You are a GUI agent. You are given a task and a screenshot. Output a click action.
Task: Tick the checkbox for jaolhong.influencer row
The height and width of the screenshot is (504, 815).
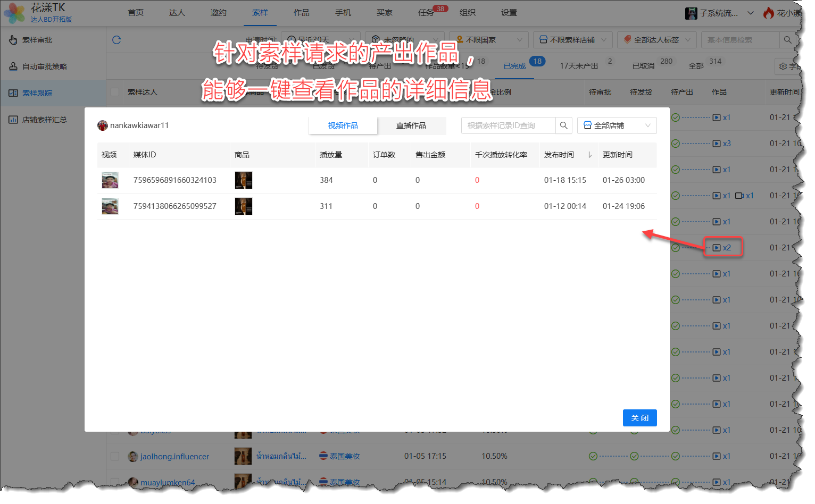115,456
